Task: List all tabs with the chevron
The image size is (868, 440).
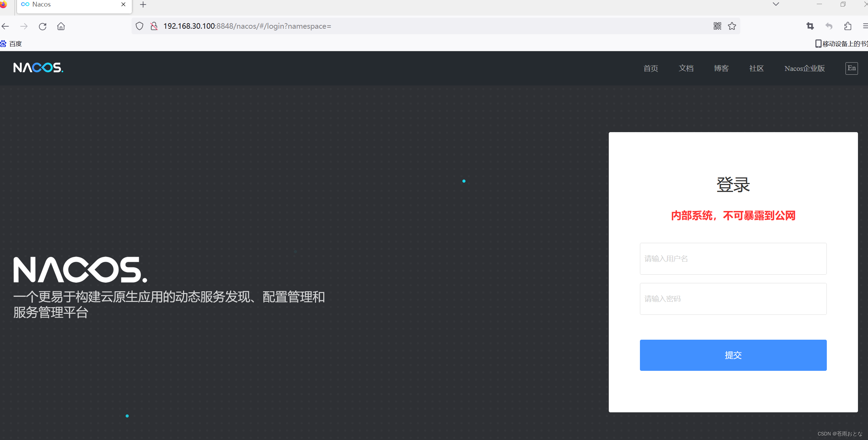Action: coord(776,4)
